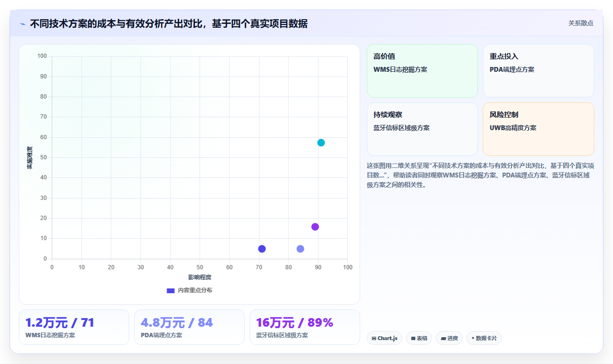The width and height of the screenshot is (613, 364).
Task: Click the 关系散点 label in header
Action: point(580,23)
